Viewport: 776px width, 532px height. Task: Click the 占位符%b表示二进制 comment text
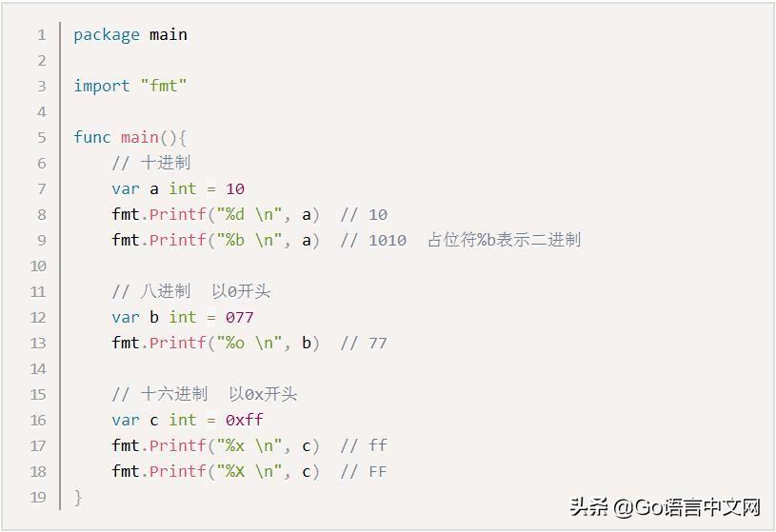click(x=504, y=241)
